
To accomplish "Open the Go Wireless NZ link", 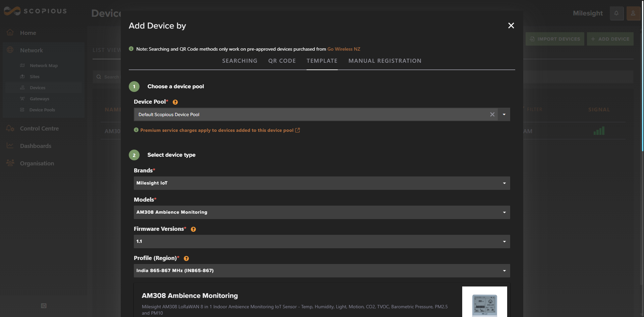I will pos(343,49).
